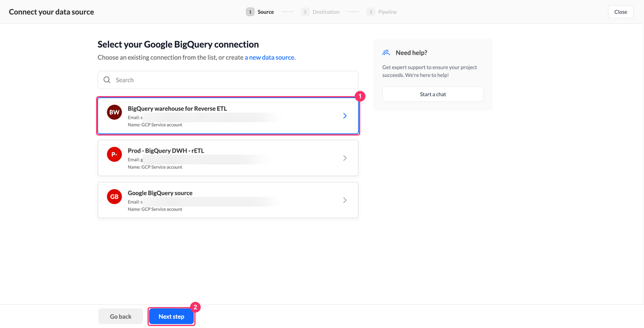
Task: Click the search magnifier icon
Action: pyautogui.click(x=107, y=80)
